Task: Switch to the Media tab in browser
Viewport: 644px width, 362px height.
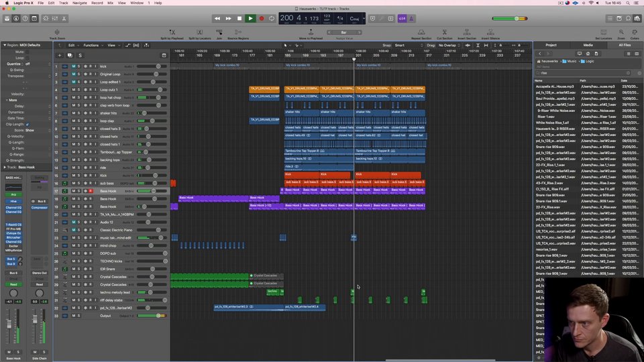Action: point(588,45)
